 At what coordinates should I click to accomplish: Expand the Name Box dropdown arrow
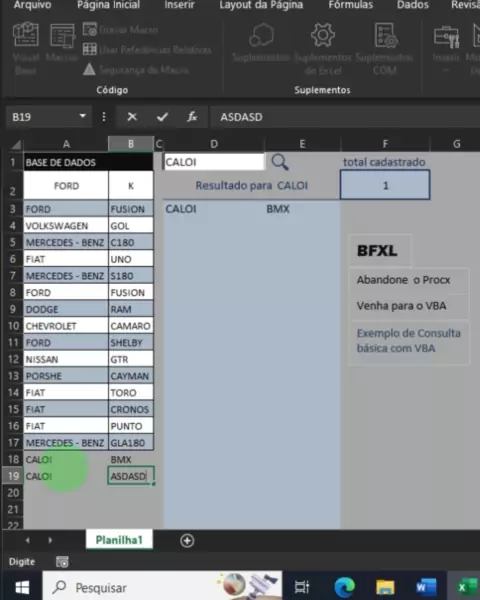pos(82,116)
